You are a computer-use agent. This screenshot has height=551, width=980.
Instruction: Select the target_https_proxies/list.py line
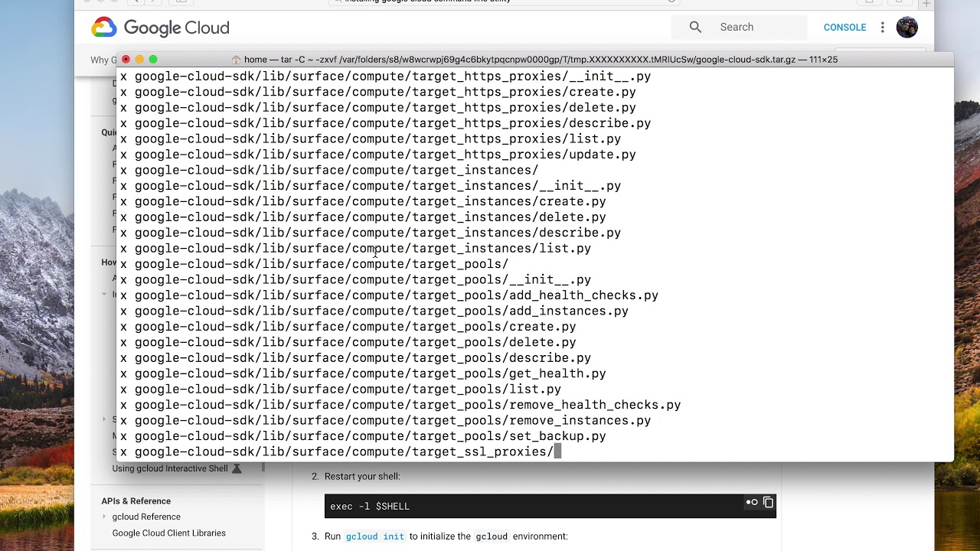point(371,139)
